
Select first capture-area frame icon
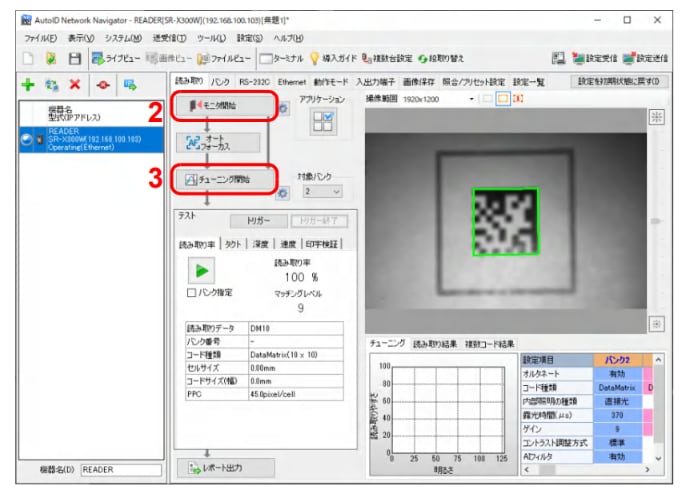487,99
